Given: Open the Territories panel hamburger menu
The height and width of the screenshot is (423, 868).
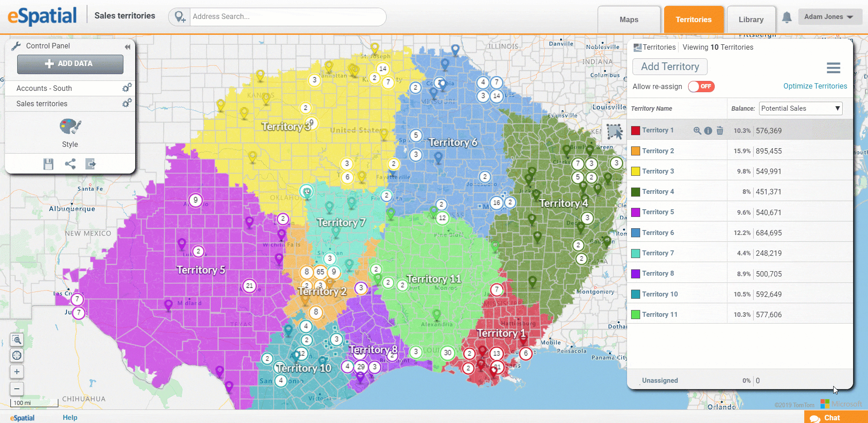Looking at the screenshot, I should click(834, 68).
